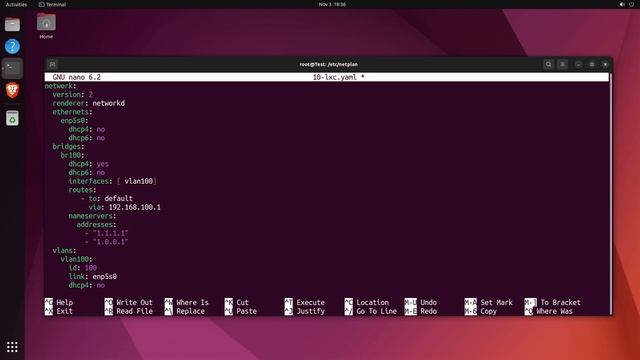Click the 'nameservers:' line
The image size is (640, 360).
click(92, 216)
